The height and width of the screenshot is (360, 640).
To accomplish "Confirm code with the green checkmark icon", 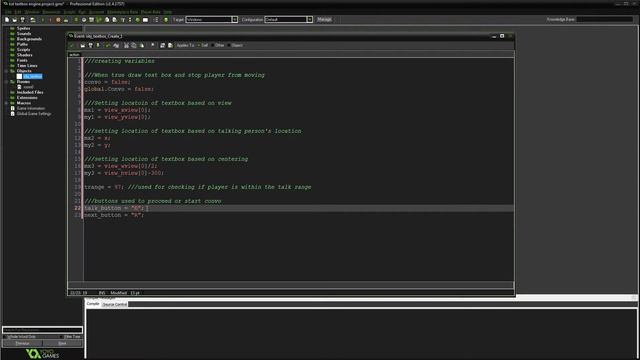I will click(72, 45).
